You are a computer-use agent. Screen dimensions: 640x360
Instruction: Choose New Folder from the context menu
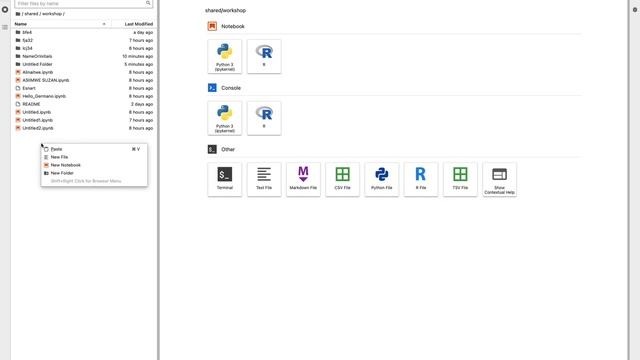pos(94,173)
